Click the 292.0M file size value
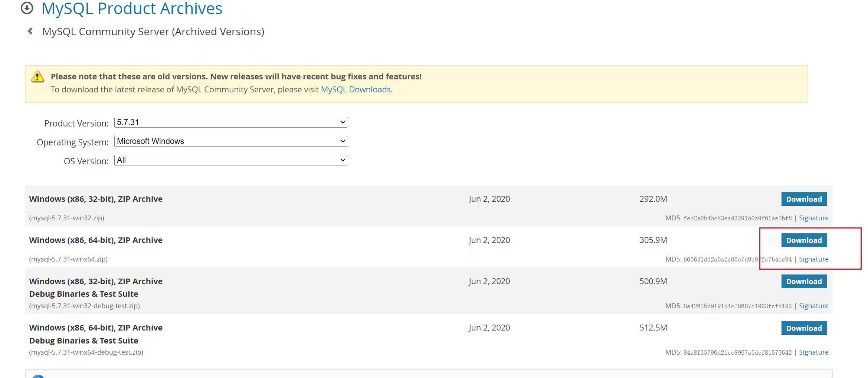 tap(653, 199)
